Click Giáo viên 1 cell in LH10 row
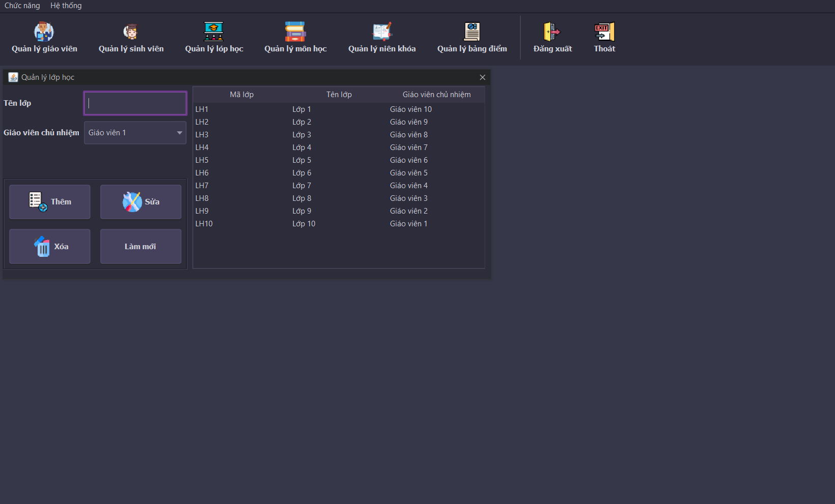Viewport: 835px width, 504px height. [436, 224]
